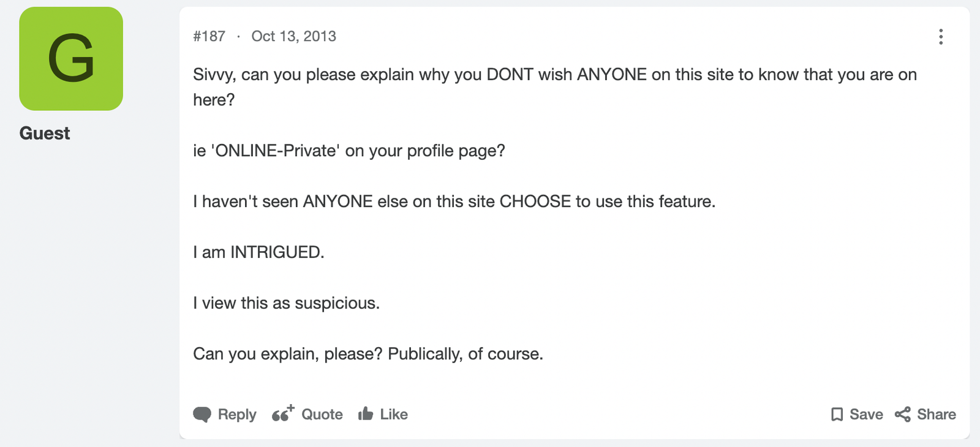This screenshot has width=980, height=447.
Task: Click the "I view this as suspicious." text
Action: 286,303
